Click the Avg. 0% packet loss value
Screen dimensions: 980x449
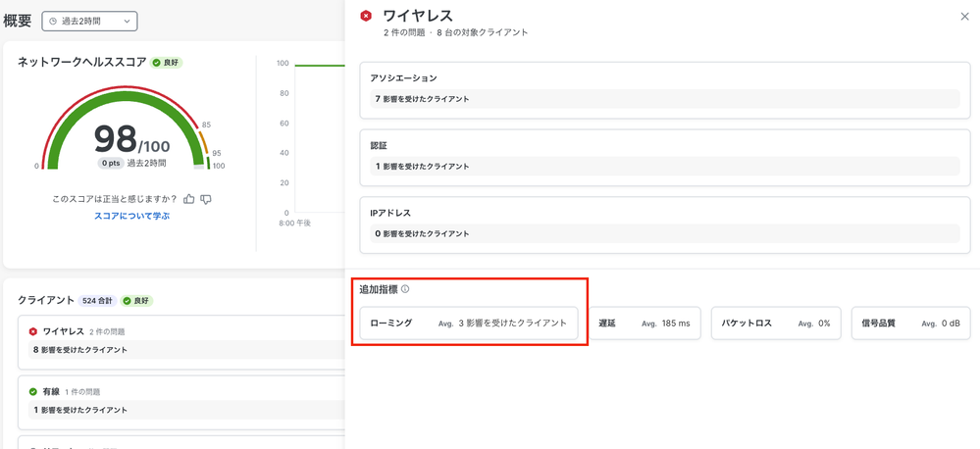[x=814, y=324]
